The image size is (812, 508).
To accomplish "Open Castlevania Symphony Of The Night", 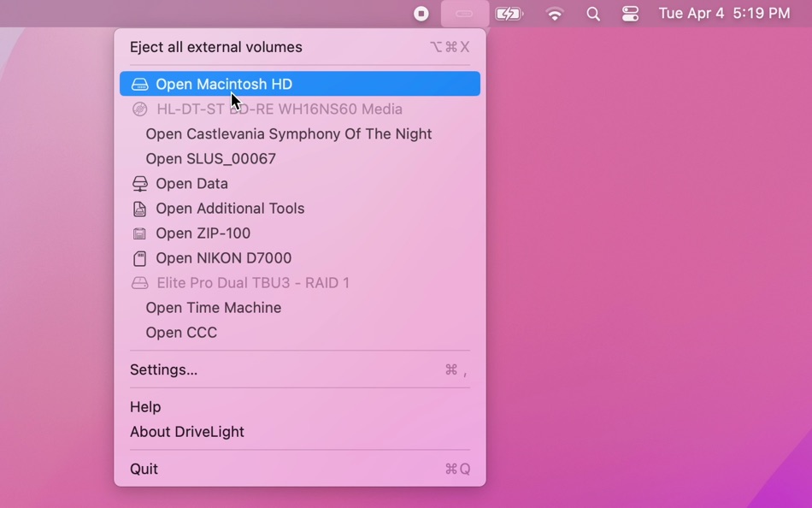I will (x=300, y=133).
